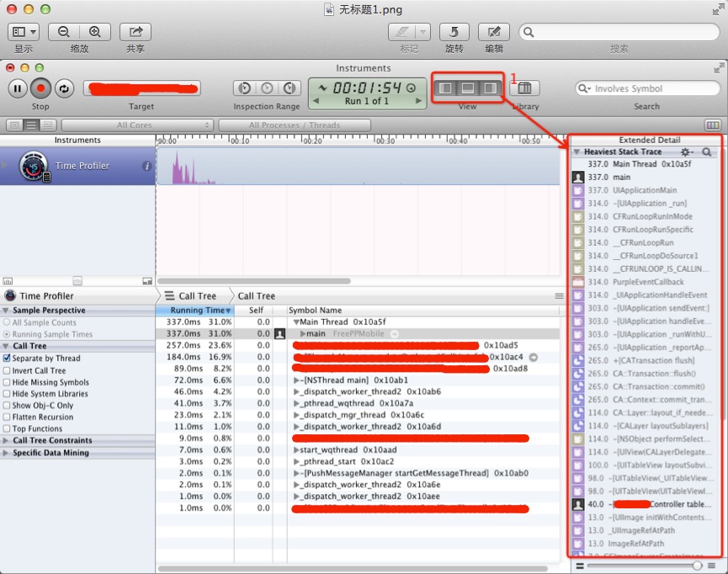Collapse Sample Perspective section
728x574 pixels.
click(6, 311)
